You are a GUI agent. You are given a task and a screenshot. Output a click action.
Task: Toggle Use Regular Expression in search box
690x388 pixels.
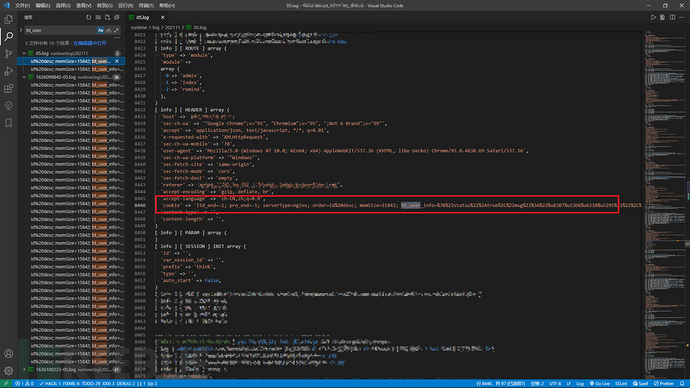pyautogui.click(x=116, y=30)
